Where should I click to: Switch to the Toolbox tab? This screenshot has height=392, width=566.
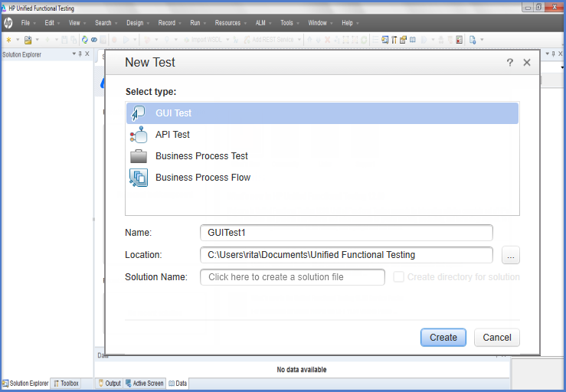[66, 384]
